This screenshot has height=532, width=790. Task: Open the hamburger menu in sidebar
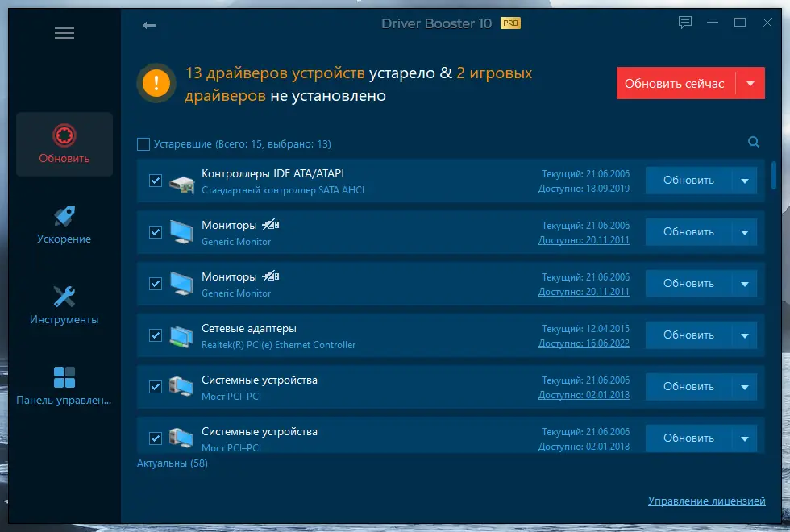64,33
